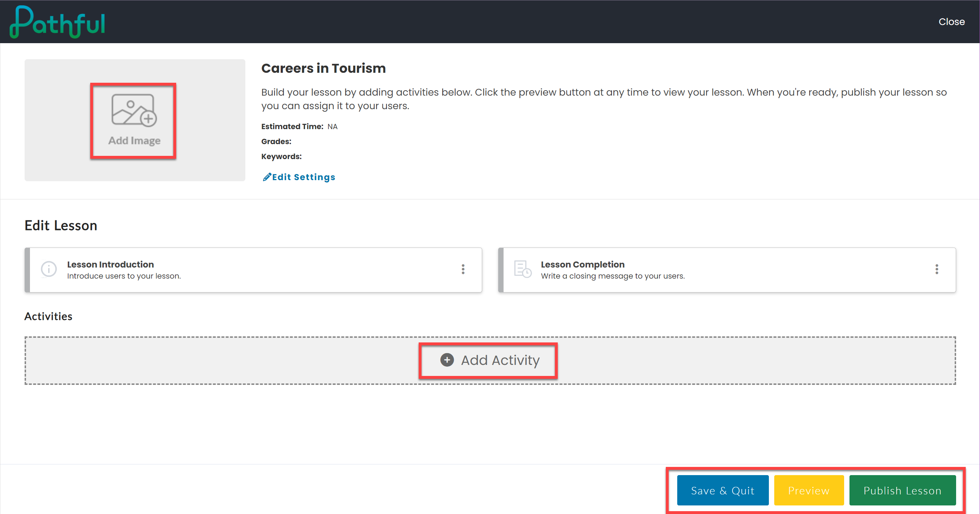Click the Activities heading

[48, 316]
